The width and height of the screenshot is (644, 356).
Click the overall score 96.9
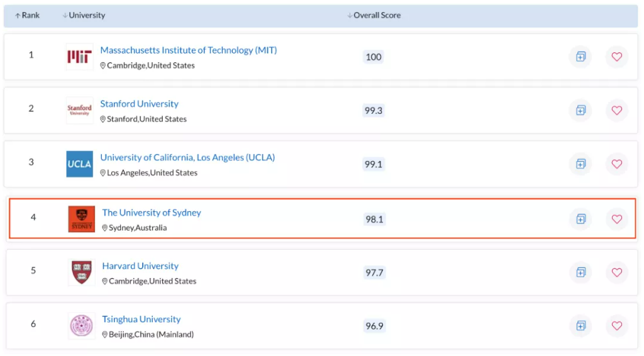click(374, 326)
